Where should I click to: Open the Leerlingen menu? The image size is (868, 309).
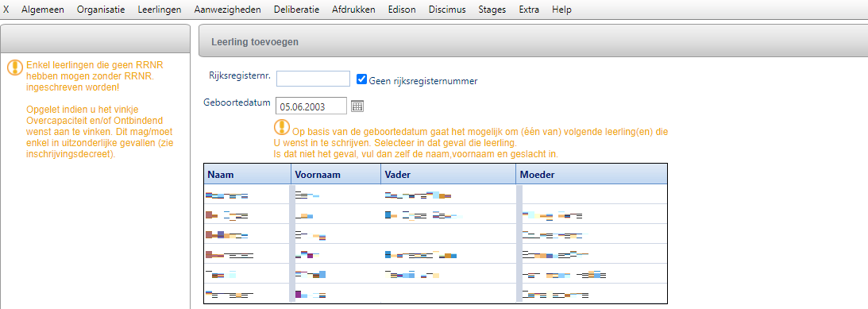click(x=160, y=10)
